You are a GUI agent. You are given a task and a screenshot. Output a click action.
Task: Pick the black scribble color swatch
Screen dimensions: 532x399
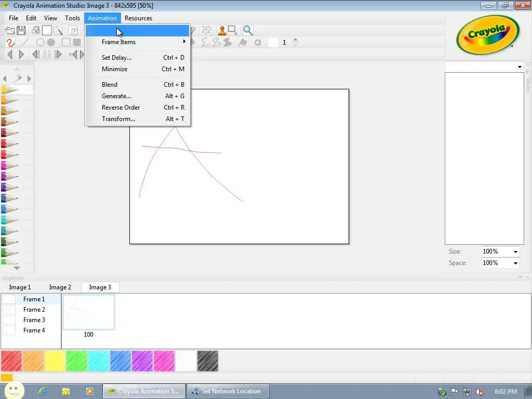point(208,361)
